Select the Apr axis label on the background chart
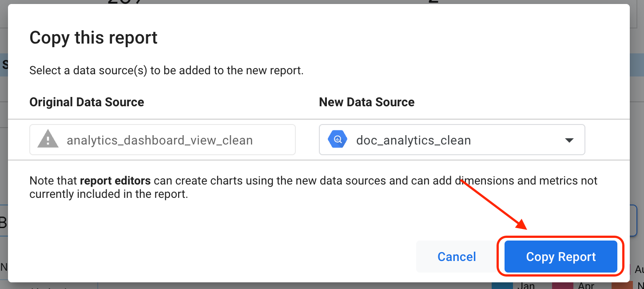Screen dimensions: 644x289 coord(587,286)
